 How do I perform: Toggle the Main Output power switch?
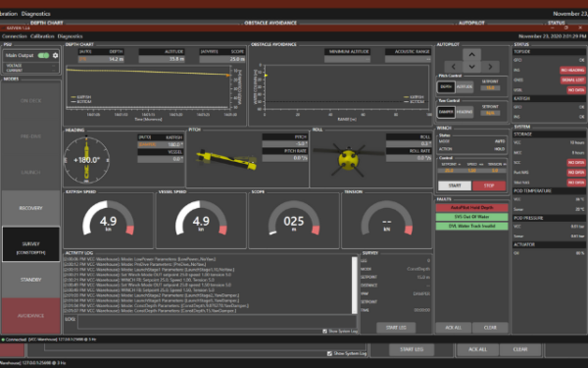(x=43, y=56)
